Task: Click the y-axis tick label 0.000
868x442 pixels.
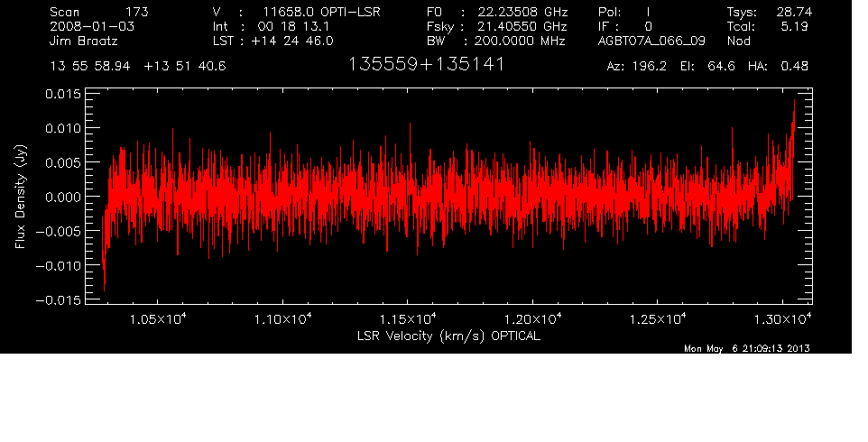Action: [x=62, y=197]
